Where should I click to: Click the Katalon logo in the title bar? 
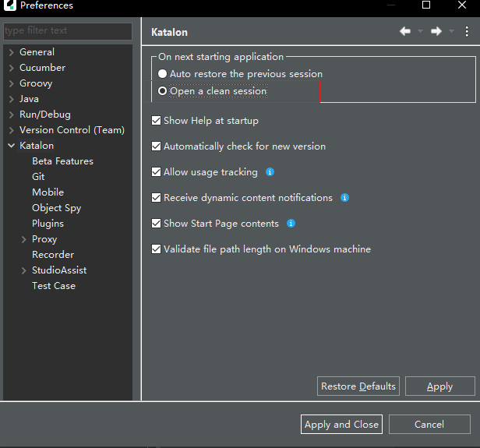pyautogui.click(x=10, y=5)
